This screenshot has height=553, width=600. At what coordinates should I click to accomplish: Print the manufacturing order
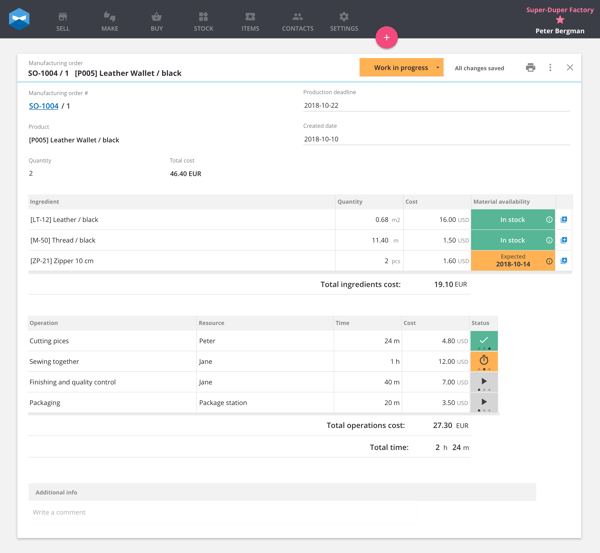pos(530,68)
